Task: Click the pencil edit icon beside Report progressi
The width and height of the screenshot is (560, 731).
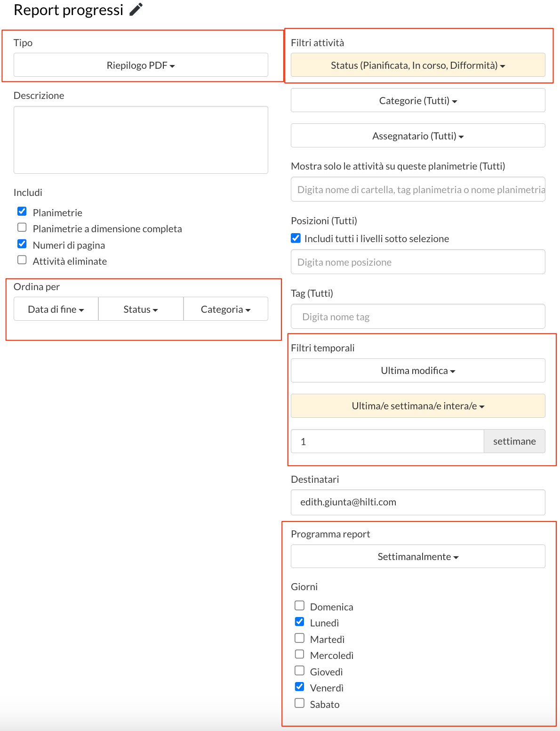Action: (136, 9)
